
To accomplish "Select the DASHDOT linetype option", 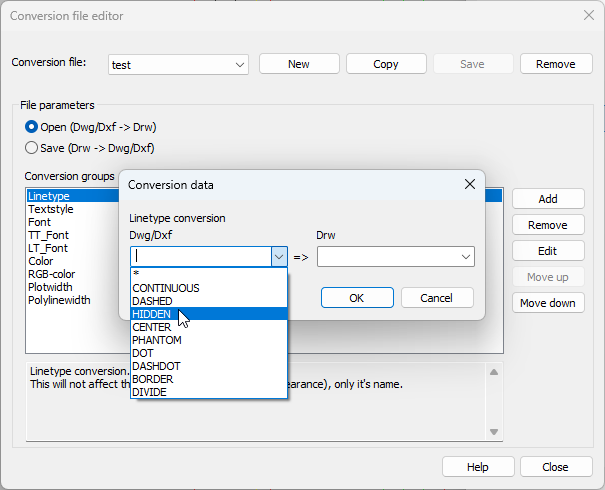I will [156, 366].
